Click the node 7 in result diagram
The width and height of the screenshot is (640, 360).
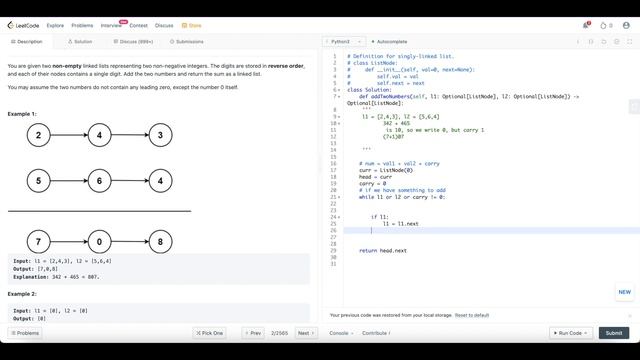click(38, 242)
